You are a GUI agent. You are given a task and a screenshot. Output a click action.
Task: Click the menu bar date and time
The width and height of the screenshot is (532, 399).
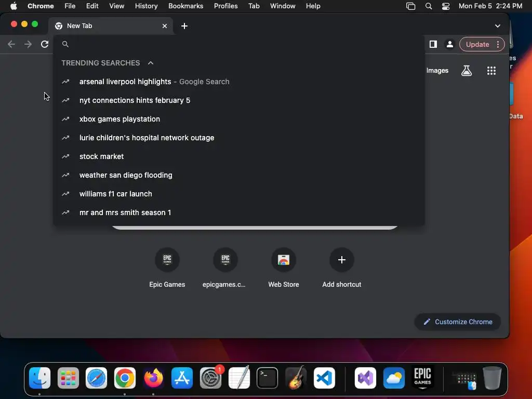click(490, 6)
